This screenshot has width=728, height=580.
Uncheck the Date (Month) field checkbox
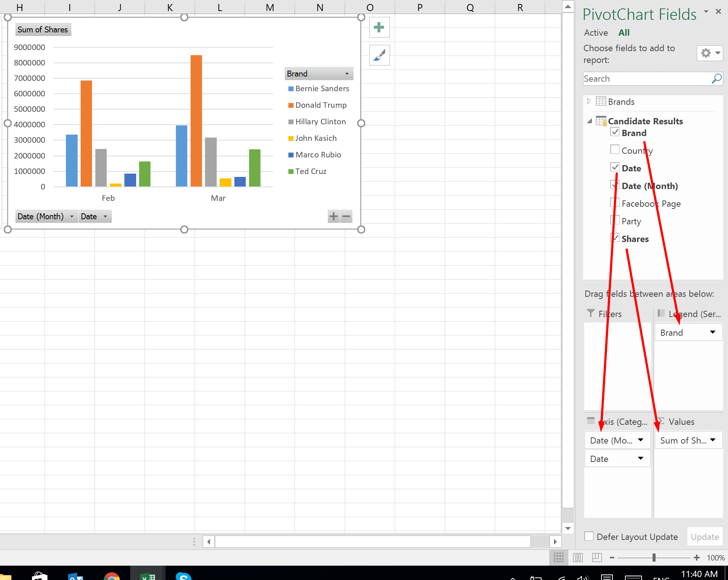tap(615, 185)
